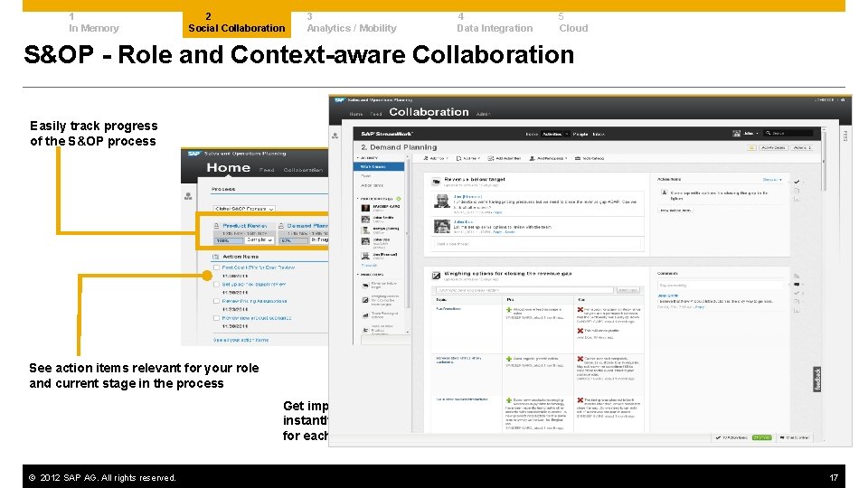Click Sandeep Garg's participant avatar
Screen dimensions: 868x488
tap(365, 208)
